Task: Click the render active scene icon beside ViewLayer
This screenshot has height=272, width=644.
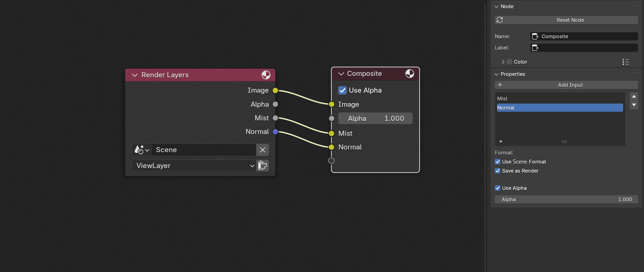Action: (x=262, y=166)
